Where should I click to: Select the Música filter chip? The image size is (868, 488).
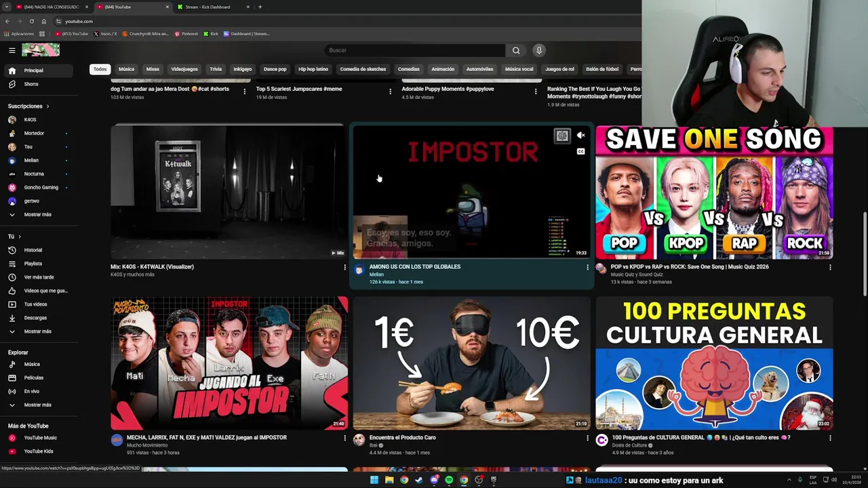126,69
